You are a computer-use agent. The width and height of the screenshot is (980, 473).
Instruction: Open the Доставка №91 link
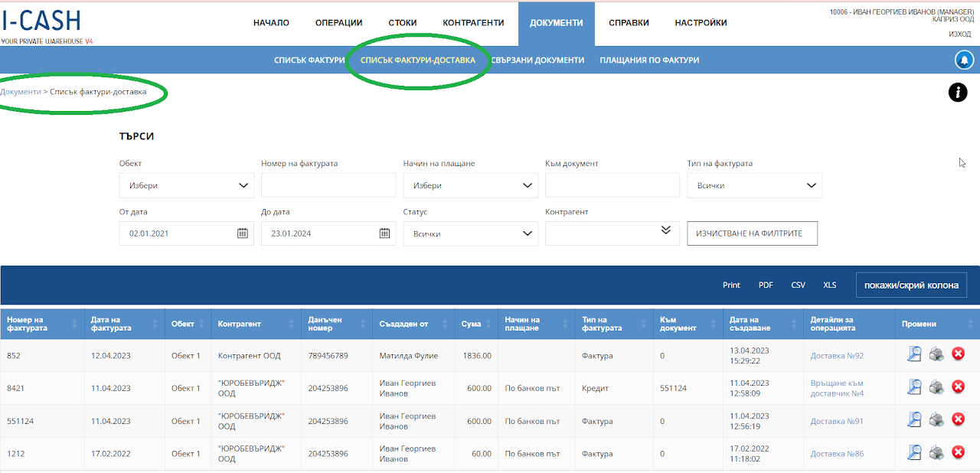click(837, 421)
